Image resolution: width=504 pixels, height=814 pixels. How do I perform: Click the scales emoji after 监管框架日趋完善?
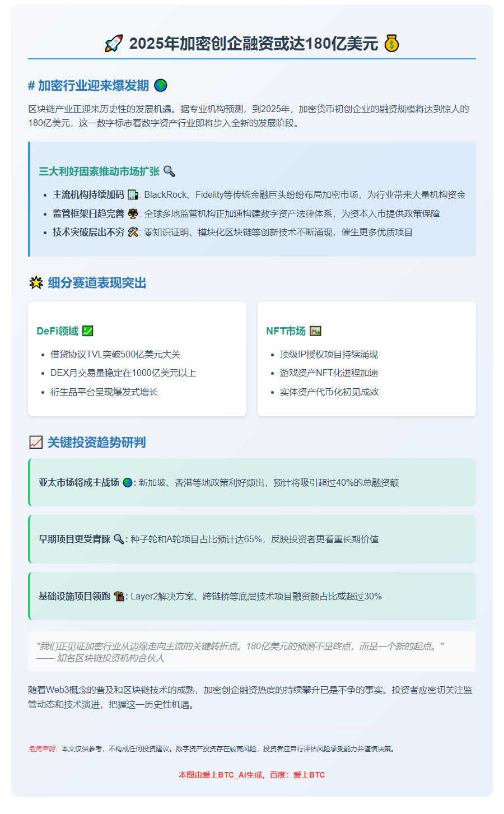click(133, 214)
